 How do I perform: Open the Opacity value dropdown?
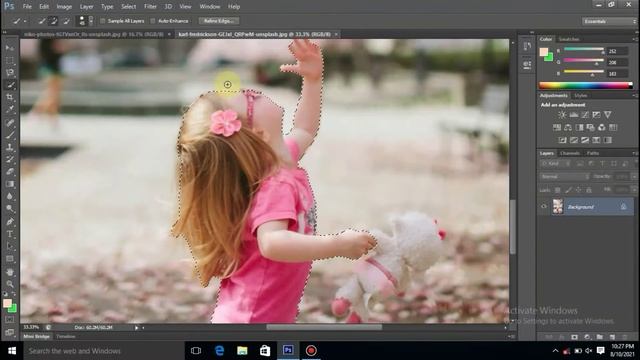[634, 177]
